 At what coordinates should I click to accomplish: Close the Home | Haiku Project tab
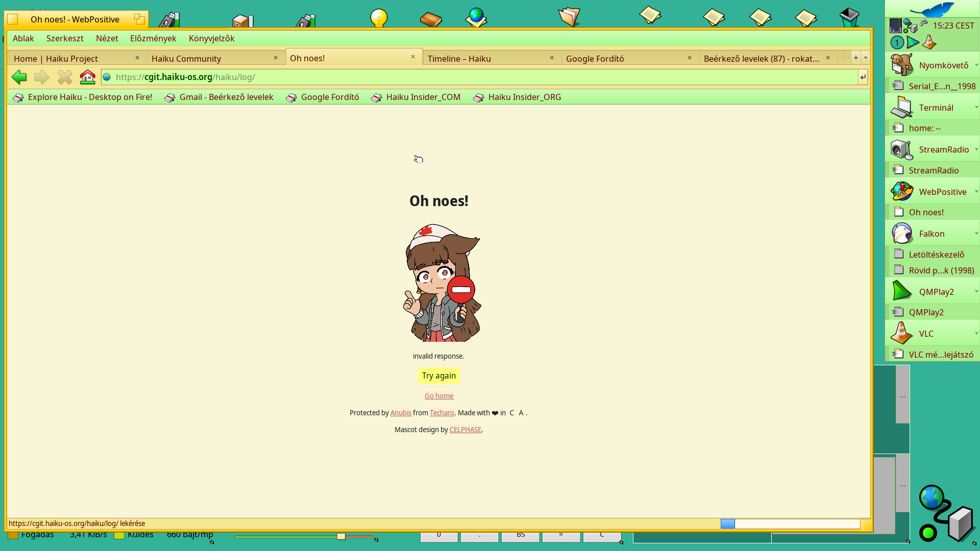[137, 58]
